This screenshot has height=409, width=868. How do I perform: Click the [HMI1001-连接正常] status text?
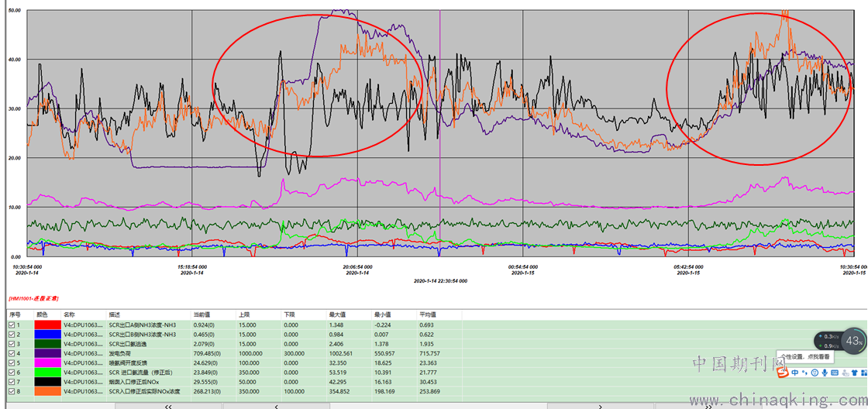(x=34, y=299)
